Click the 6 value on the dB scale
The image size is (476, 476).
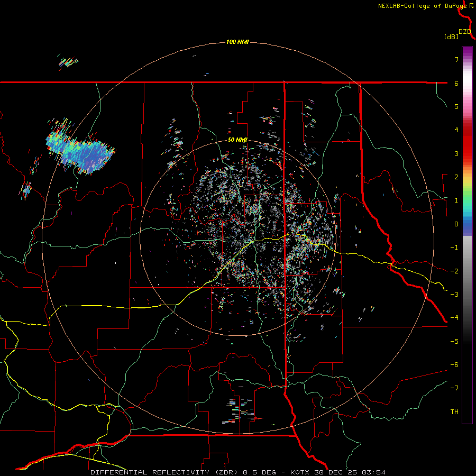pos(456,83)
